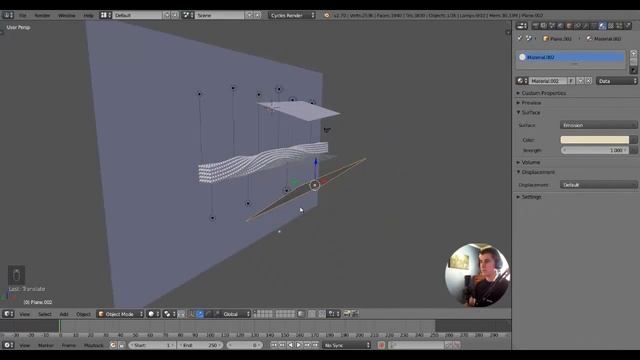Toggle timeline preview range clock icon
Screen dimensions: 640x360
pos(113,345)
